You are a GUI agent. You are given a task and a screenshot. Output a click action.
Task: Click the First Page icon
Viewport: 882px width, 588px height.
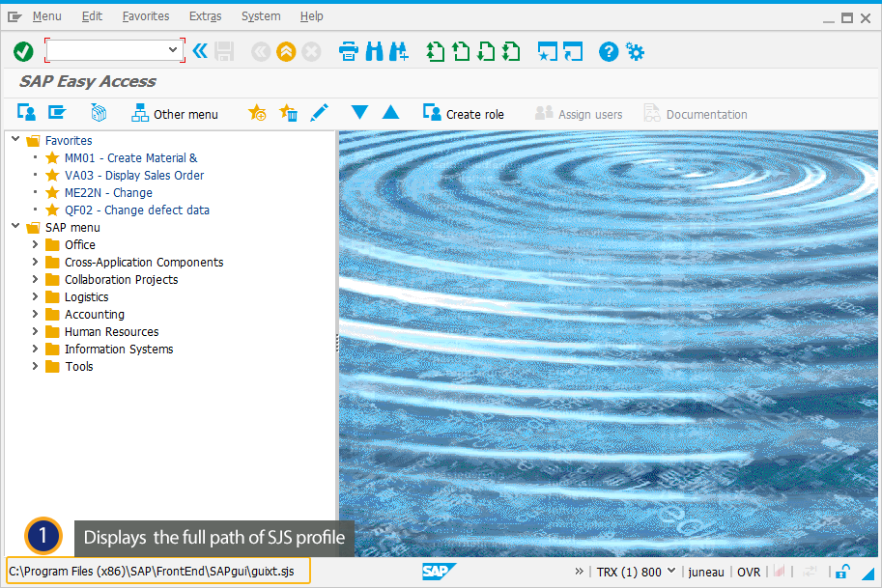(x=435, y=52)
